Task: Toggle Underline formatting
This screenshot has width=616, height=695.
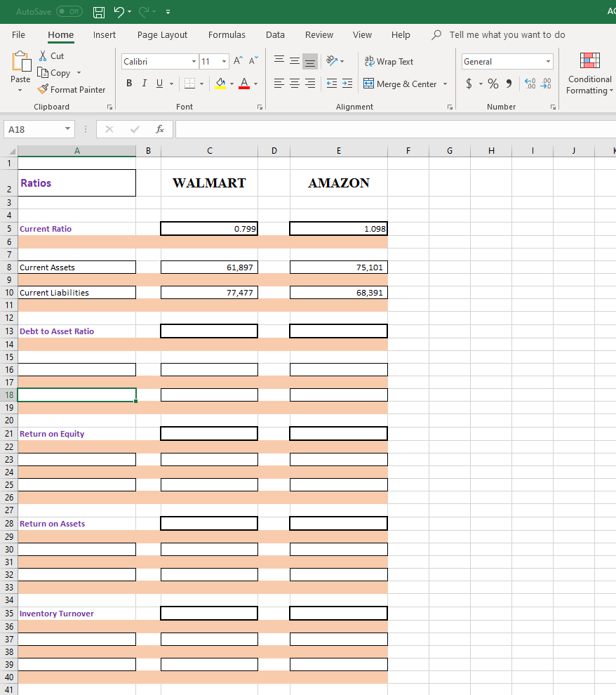Action: coord(159,84)
